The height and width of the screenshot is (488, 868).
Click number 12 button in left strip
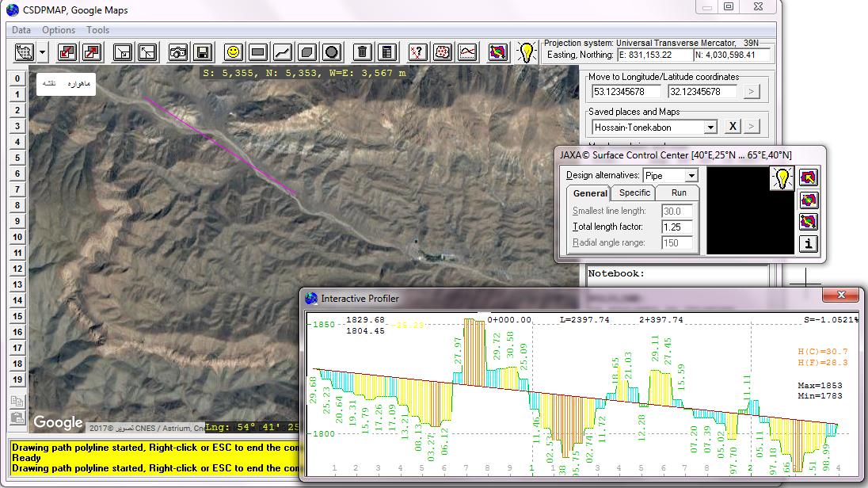17,269
